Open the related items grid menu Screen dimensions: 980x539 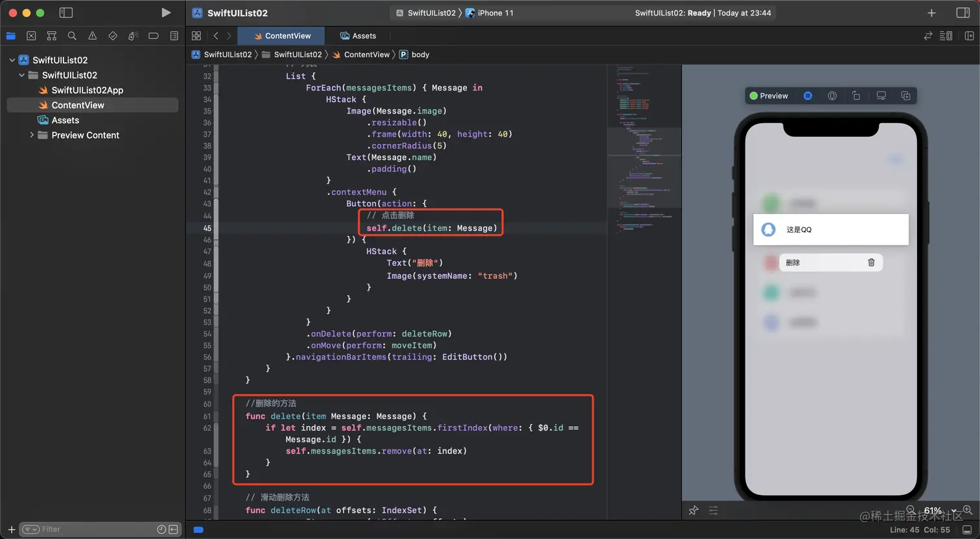tap(196, 36)
